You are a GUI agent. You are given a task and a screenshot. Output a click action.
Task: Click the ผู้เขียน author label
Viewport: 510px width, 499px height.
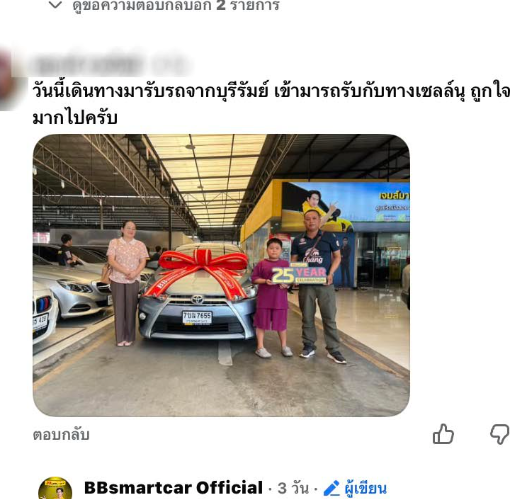point(366,489)
